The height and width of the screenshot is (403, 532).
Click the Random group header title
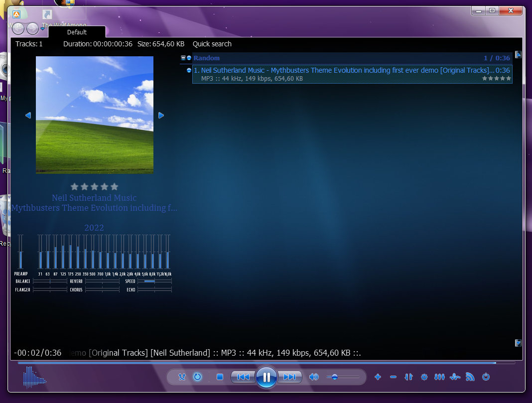pos(207,58)
